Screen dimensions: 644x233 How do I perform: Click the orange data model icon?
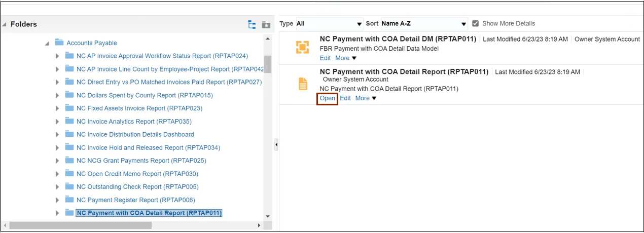pos(302,47)
